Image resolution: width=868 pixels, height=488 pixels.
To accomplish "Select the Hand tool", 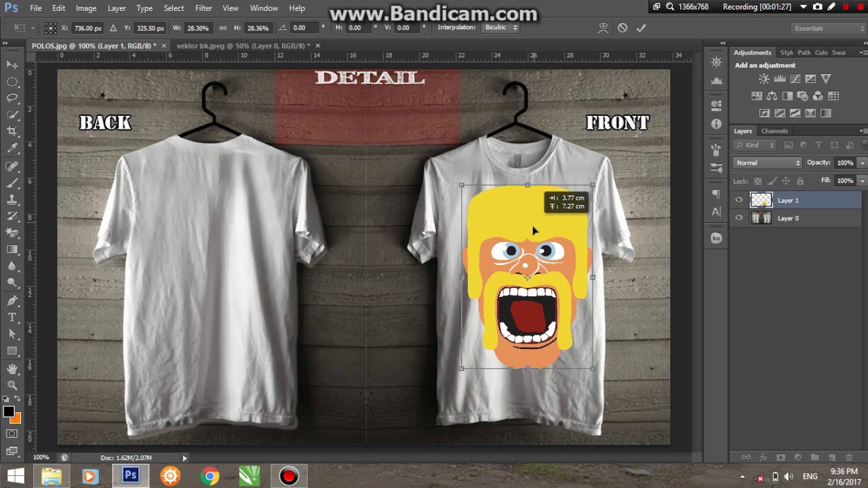I will click(12, 369).
